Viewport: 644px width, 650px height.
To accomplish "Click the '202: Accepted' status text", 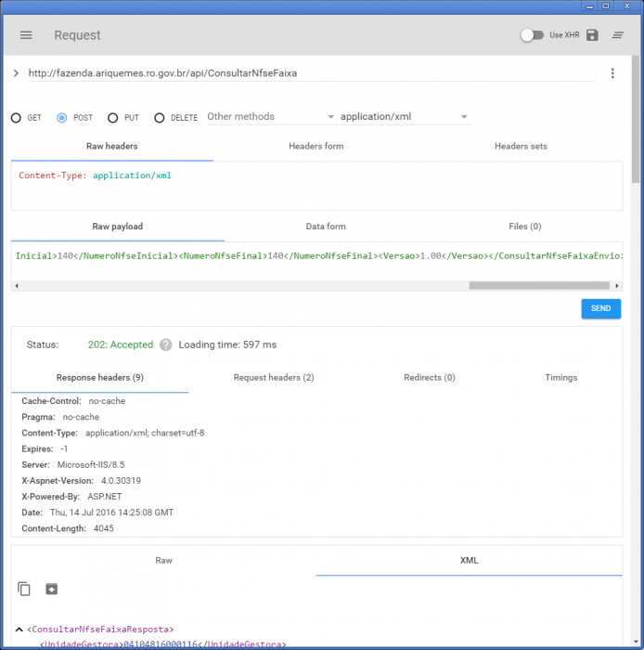I will coord(120,344).
